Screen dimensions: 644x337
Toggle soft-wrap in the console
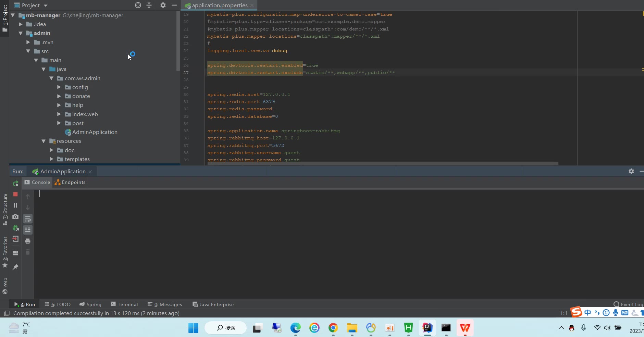(28, 219)
